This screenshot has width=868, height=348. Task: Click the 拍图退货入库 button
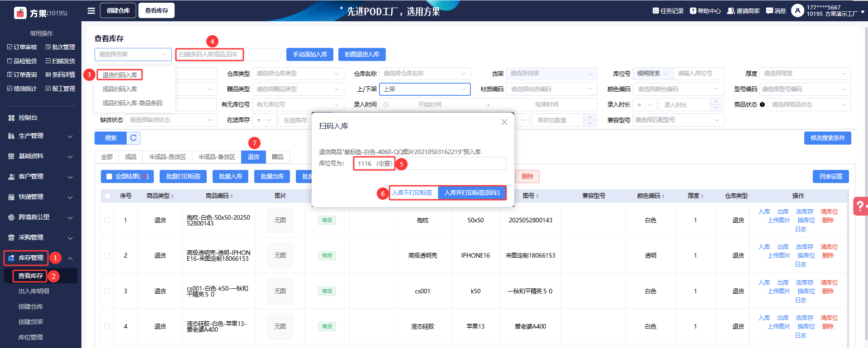tap(362, 54)
